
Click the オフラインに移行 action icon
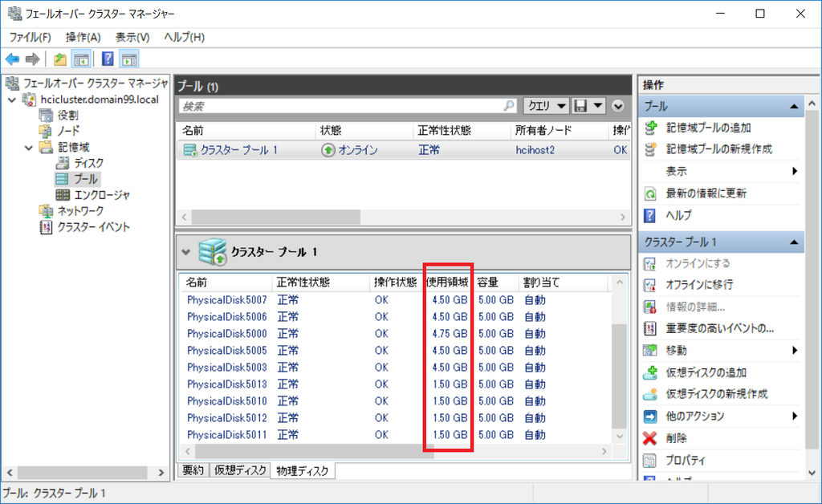coord(650,285)
